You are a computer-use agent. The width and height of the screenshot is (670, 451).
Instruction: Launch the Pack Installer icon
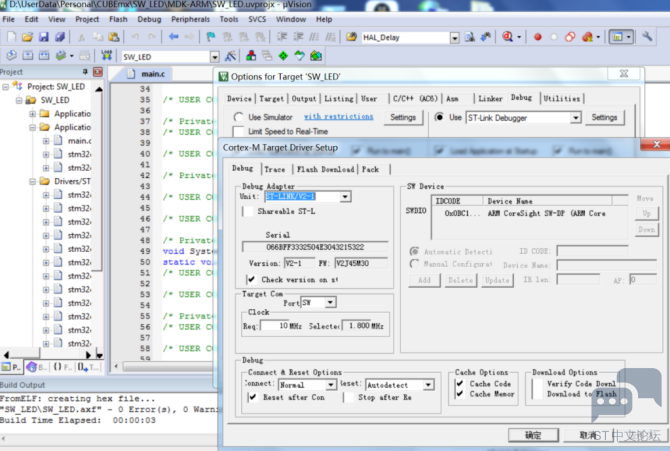click(316, 56)
